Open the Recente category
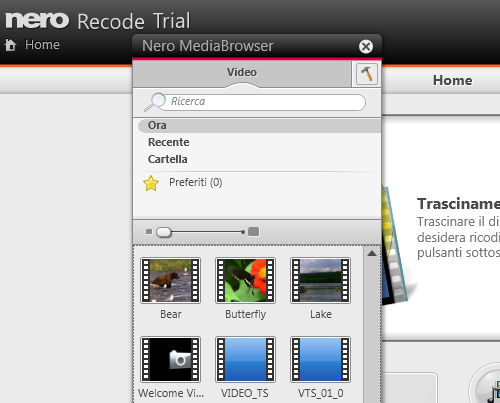The width and height of the screenshot is (500, 403). tap(169, 142)
